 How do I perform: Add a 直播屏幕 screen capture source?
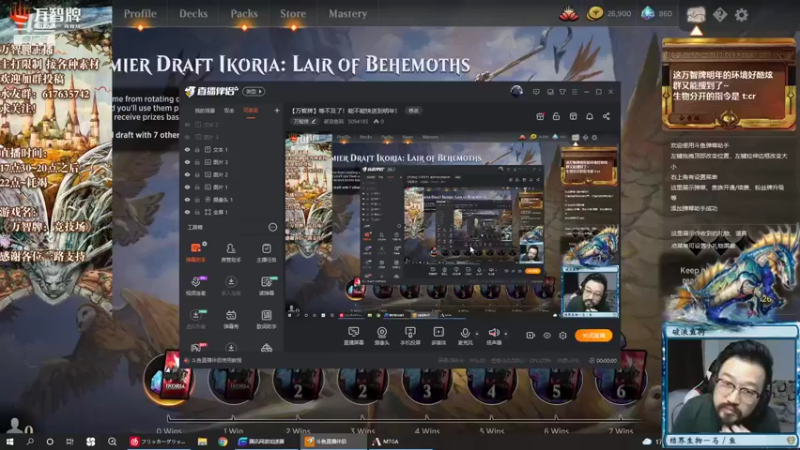tap(354, 336)
